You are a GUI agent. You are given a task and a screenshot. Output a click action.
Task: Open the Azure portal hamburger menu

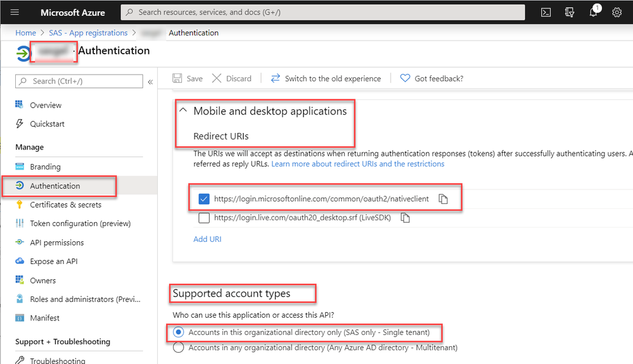(x=15, y=12)
